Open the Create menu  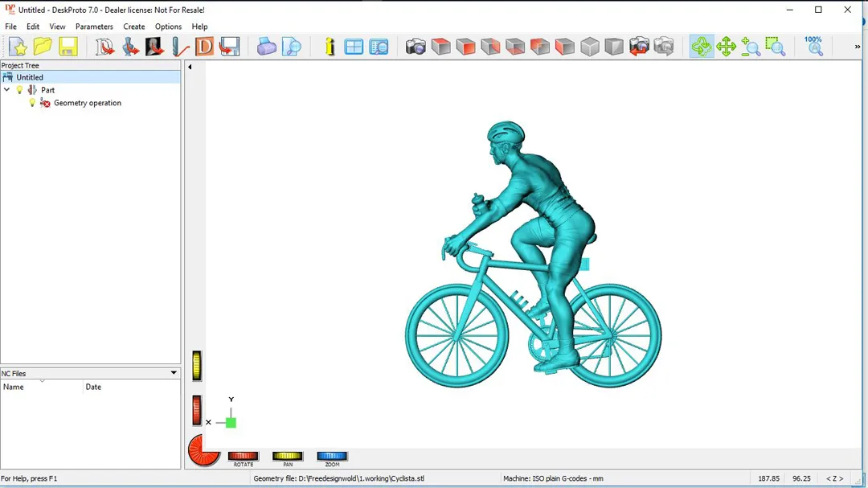(133, 27)
